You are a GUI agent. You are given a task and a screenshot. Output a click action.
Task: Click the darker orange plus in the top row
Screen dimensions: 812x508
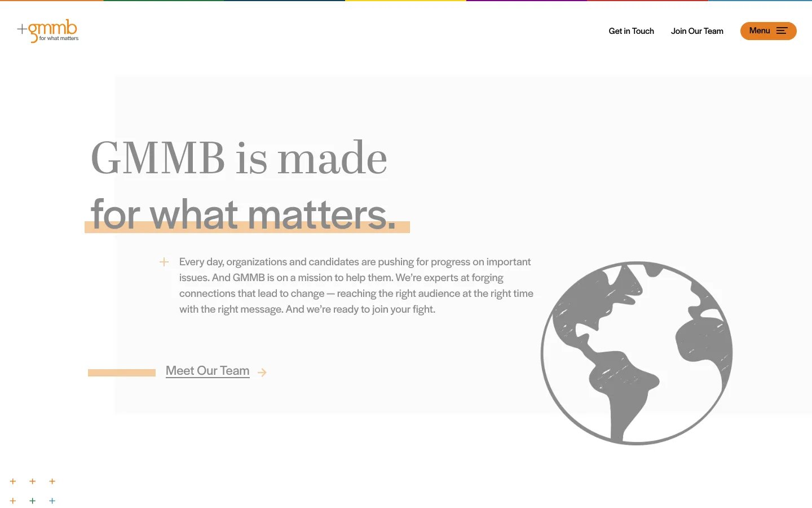tap(32, 481)
